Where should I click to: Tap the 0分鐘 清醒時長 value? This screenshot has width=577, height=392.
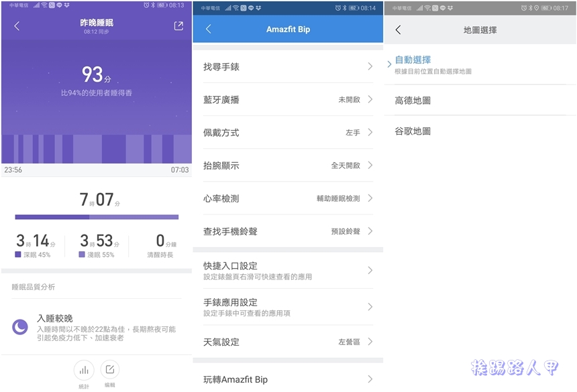coord(166,241)
